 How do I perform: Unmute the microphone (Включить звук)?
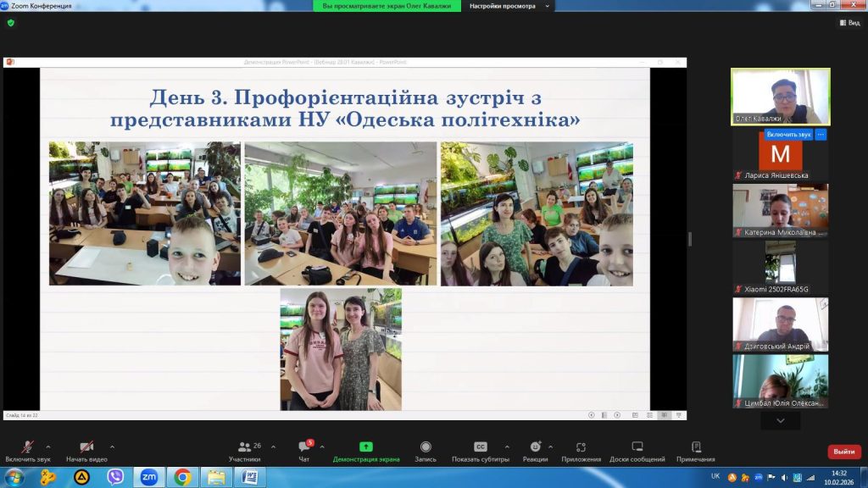28,446
